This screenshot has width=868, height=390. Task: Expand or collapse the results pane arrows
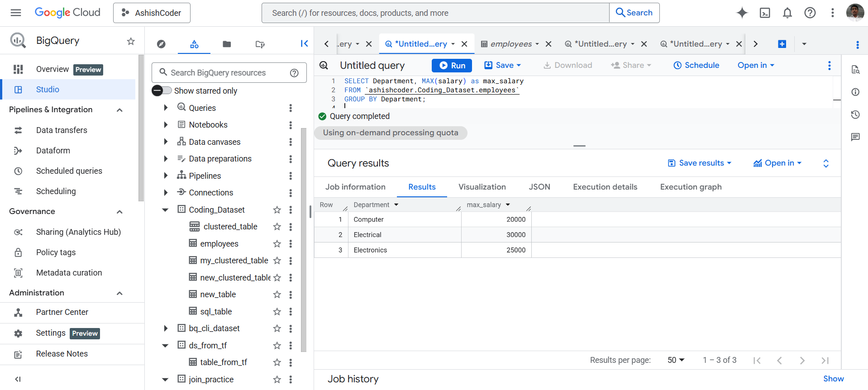click(826, 163)
